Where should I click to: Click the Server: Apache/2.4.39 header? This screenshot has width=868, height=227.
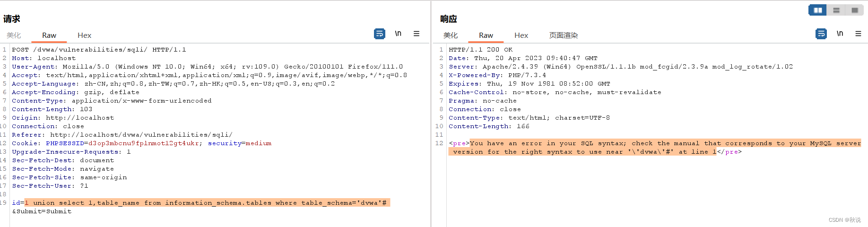tap(621, 67)
